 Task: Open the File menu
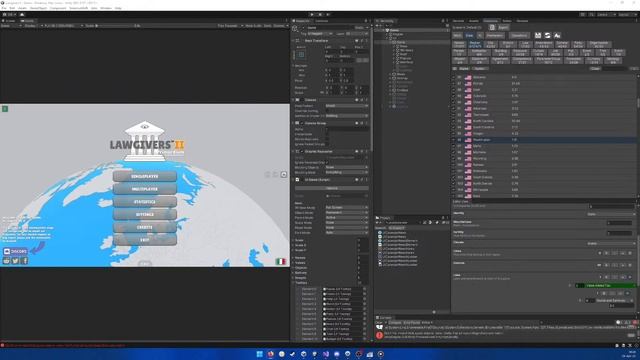[4, 8]
